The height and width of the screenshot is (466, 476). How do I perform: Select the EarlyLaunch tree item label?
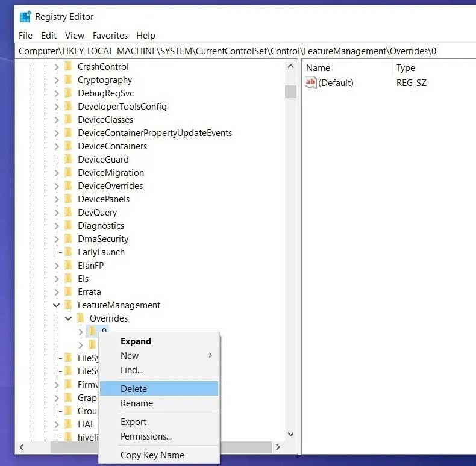tap(101, 252)
